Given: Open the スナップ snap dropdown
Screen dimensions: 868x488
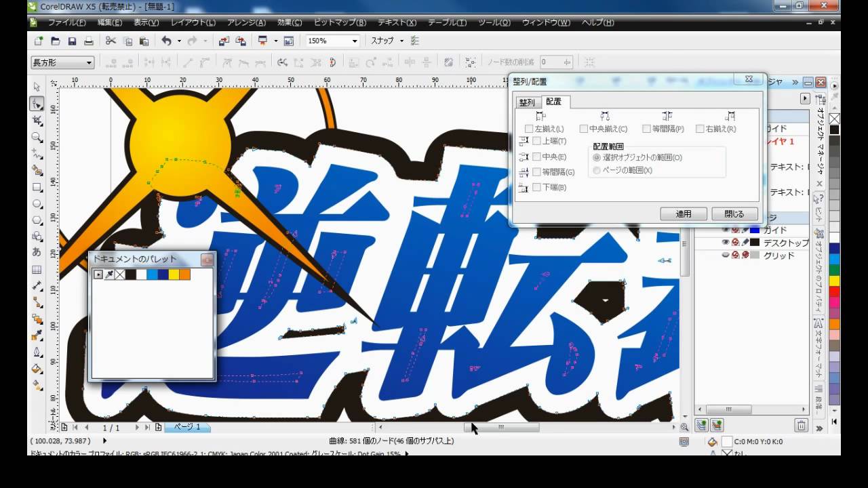Looking at the screenshot, I should pyautogui.click(x=401, y=41).
